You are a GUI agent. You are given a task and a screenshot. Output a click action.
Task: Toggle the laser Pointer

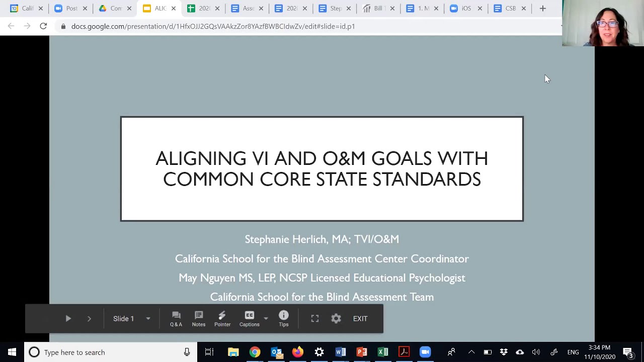[x=222, y=319]
